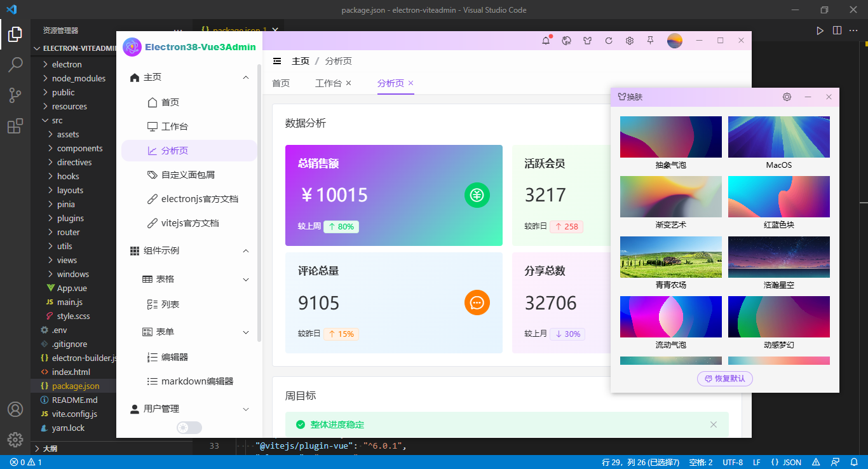Select 首页 in the sidebar menu
The height and width of the screenshot is (469, 868).
pos(170,102)
